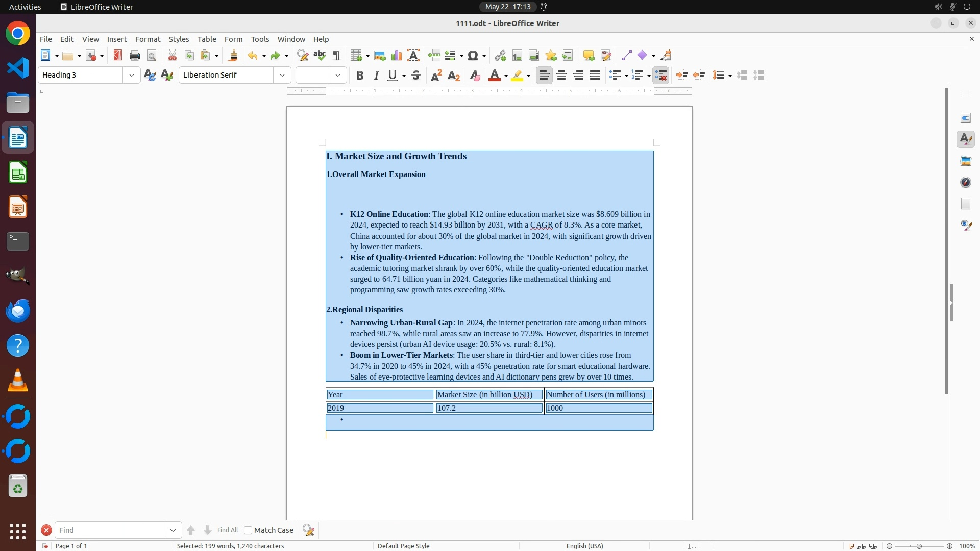
Task: Toggle Formatting Marks pilcrow button
Action: [336, 56]
